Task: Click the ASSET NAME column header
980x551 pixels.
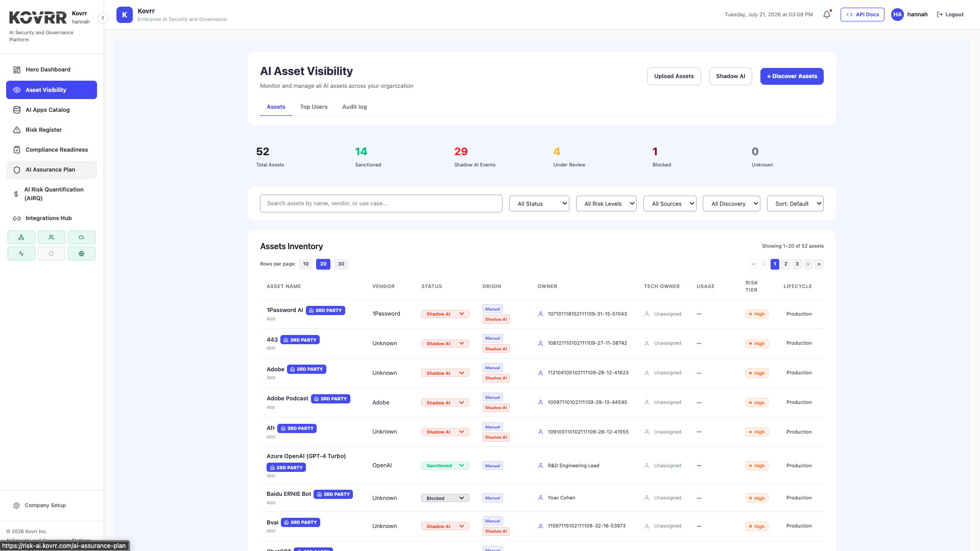Action: (x=284, y=286)
